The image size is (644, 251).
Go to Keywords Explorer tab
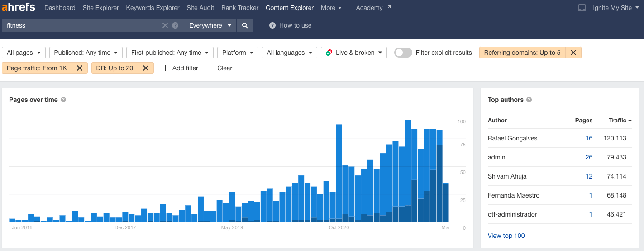coord(153,8)
